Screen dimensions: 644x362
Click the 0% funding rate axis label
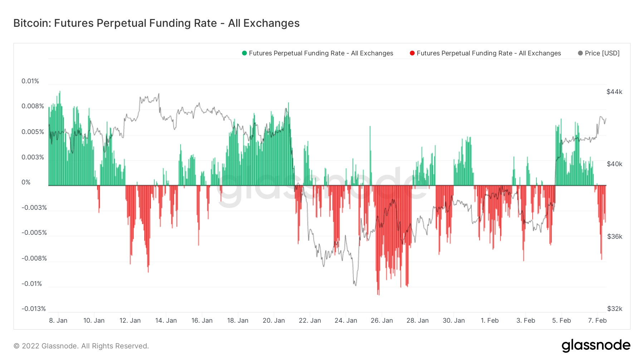26,182
